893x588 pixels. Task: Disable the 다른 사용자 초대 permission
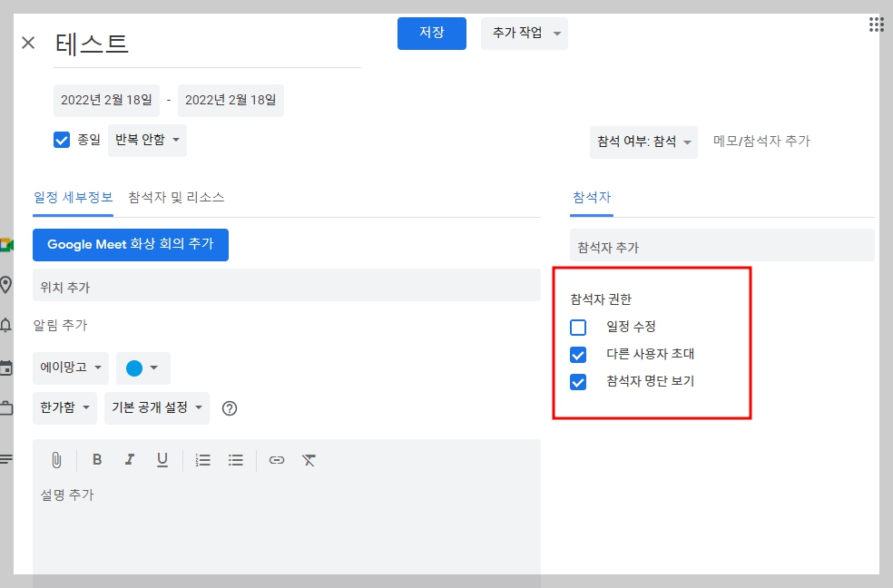[x=578, y=355]
